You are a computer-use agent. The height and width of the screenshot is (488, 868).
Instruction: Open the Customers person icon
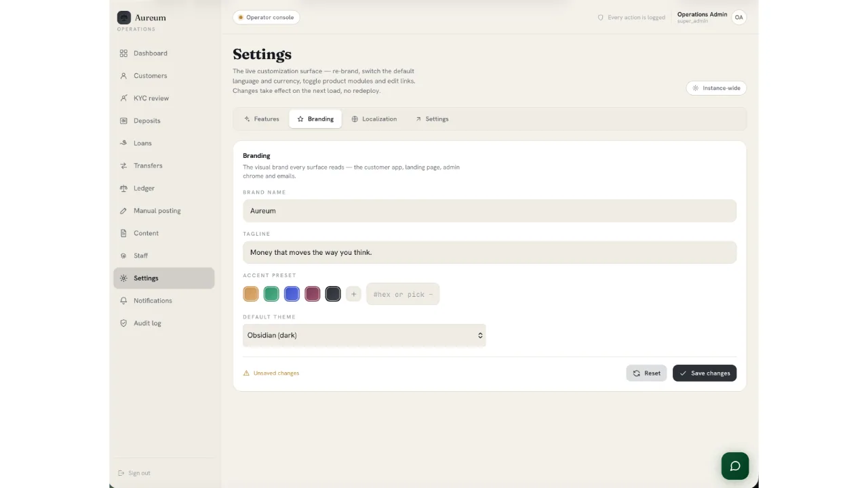pyautogui.click(x=123, y=75)
